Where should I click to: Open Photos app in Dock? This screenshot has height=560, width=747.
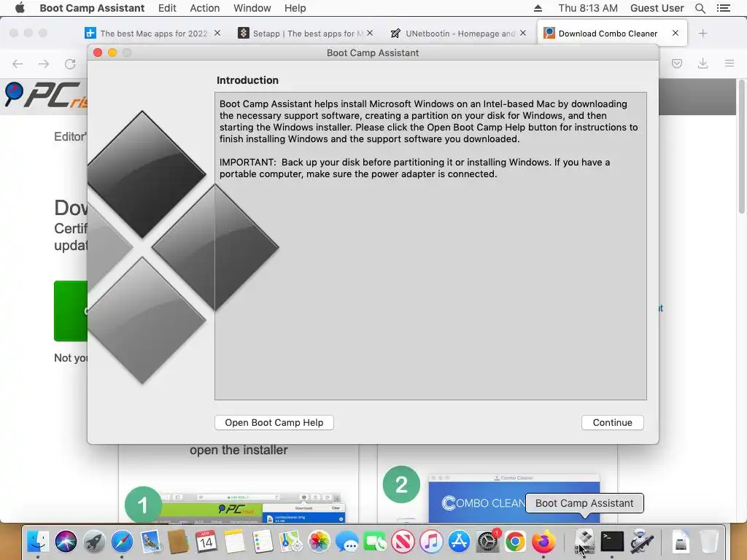click(x=319, y=542)
